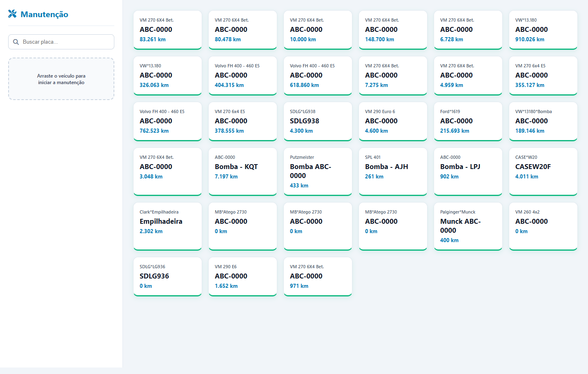Pick the vehicle card with 971 km

point(318,277)
